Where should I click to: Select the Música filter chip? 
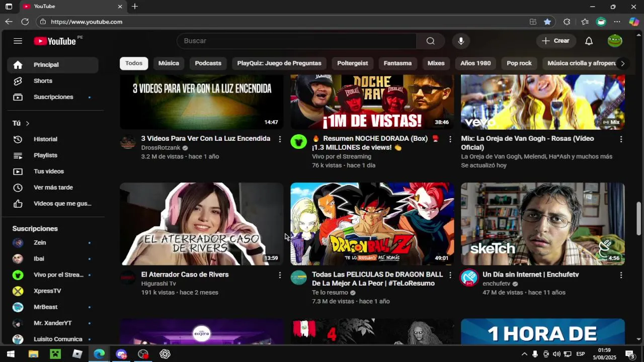(169, 63)
